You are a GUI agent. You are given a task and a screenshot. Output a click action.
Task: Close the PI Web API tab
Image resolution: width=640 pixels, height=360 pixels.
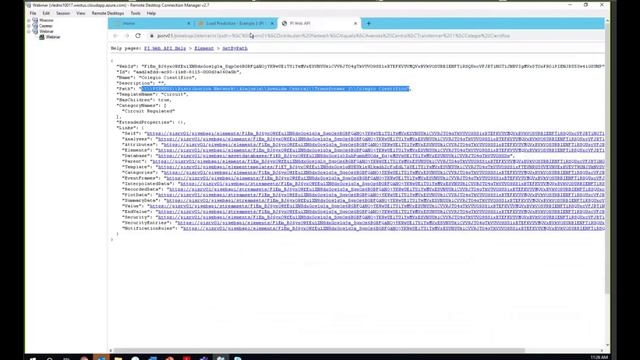(356, 24)
